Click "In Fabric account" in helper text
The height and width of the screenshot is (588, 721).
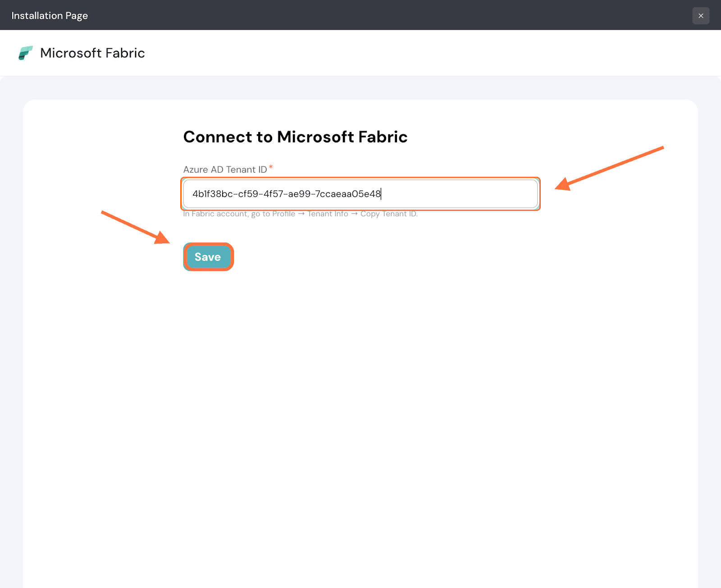(x=215, y=214)
